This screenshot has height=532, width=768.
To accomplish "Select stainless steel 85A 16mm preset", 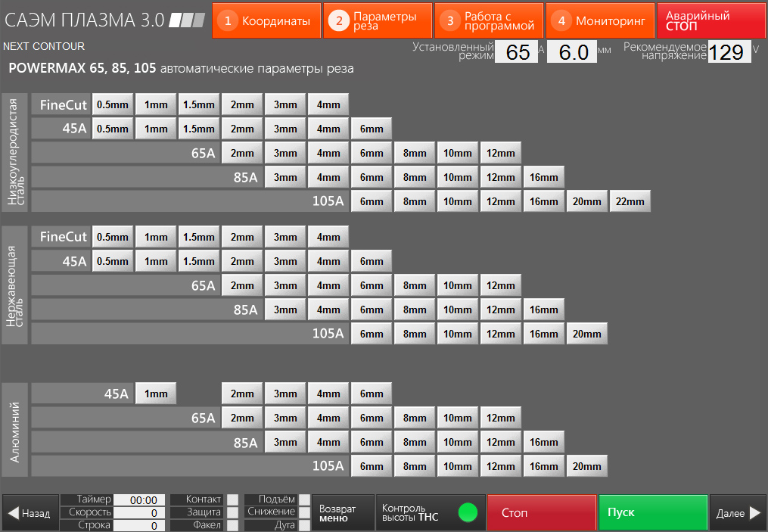I will pyautogui.click(x=544, y=310).
